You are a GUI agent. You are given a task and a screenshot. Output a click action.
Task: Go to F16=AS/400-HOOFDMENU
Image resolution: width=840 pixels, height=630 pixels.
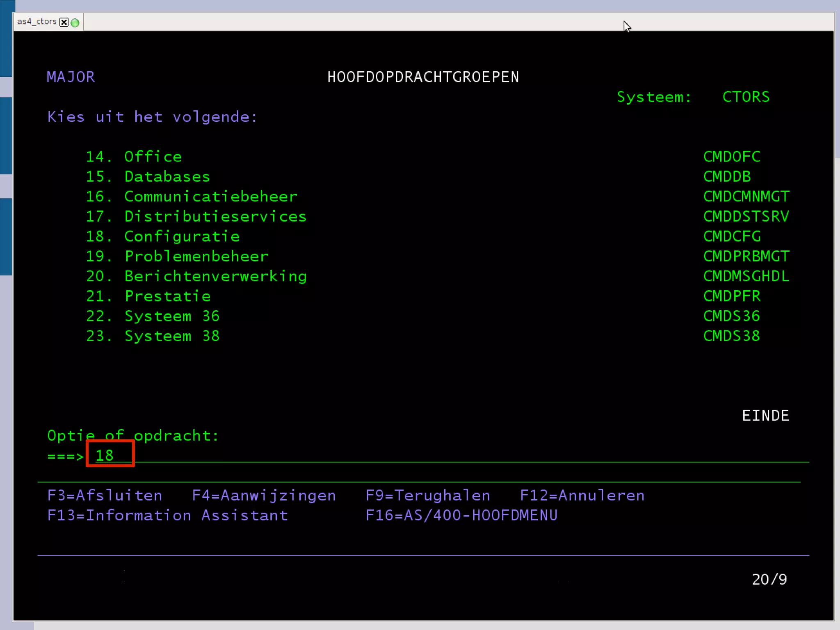(x=461, y=515)
